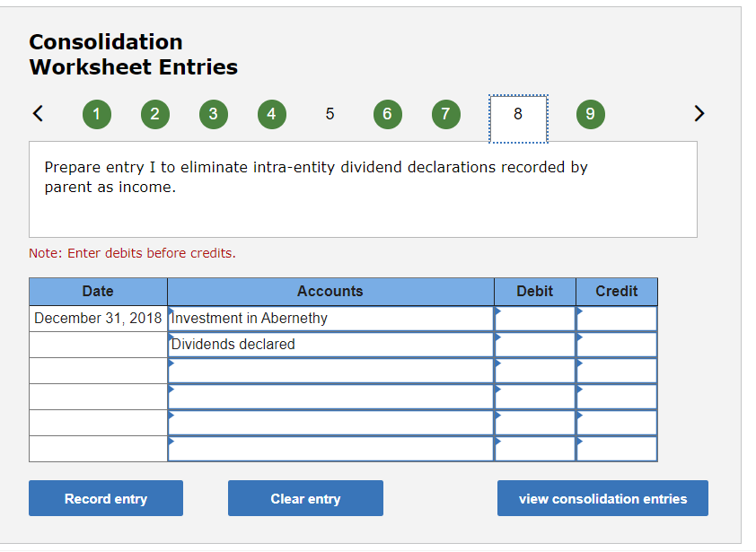756x552 pixels.
Task: Click the third row credit field
Action: (x=617, y=371)
